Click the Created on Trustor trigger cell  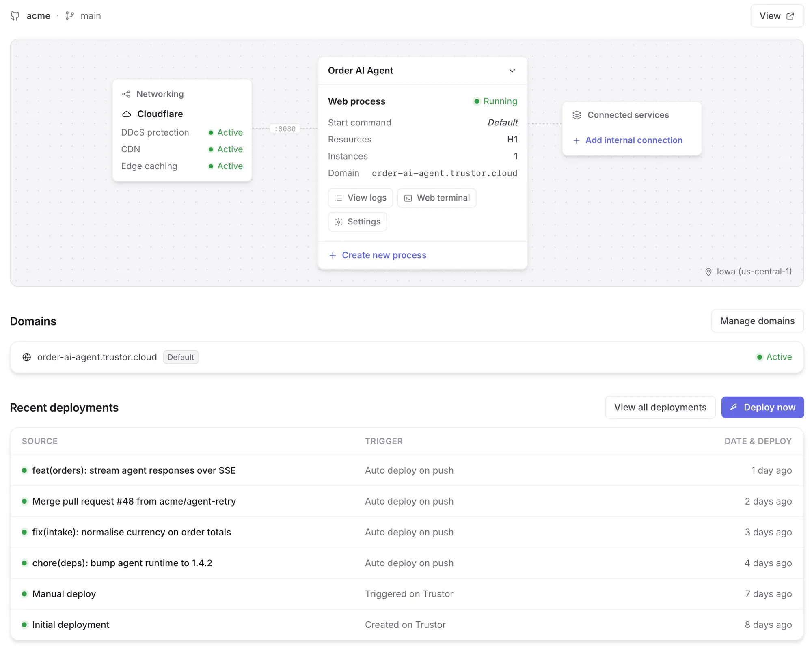pos(405,625)
